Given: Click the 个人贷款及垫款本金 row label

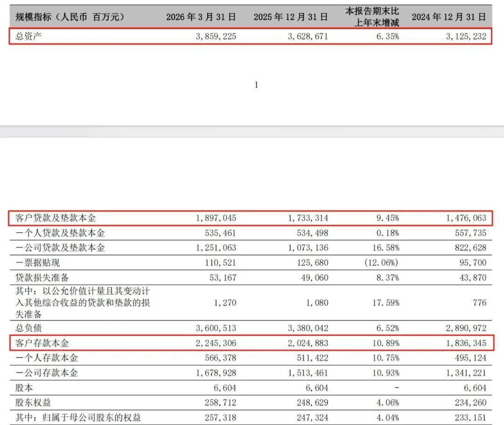Looking at the screenshot, I should [x=60, y=233].
